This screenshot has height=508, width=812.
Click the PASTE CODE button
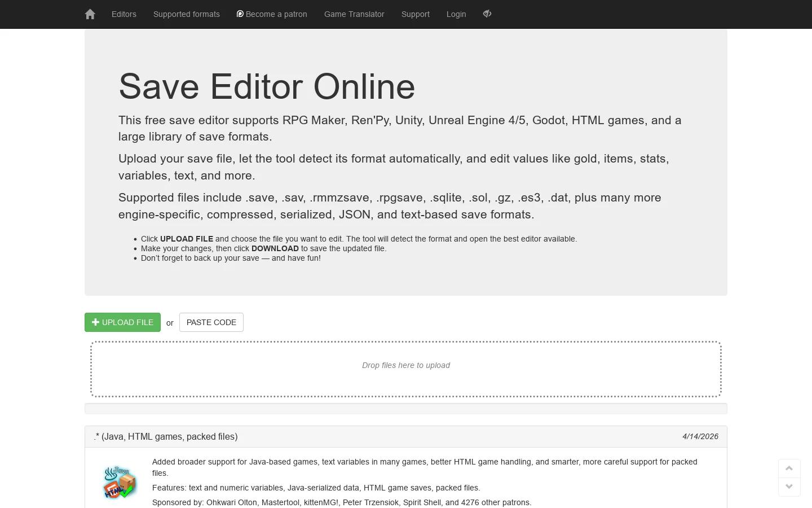click(211, 322)
